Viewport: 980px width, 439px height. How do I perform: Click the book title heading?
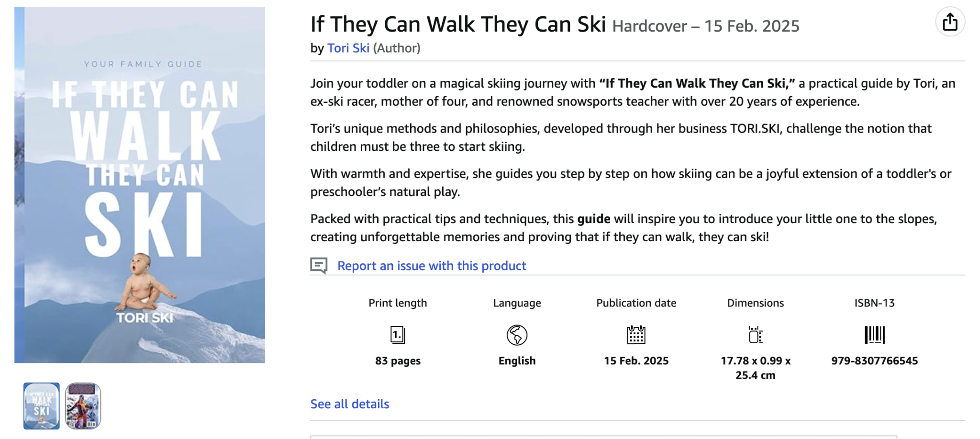458,24
